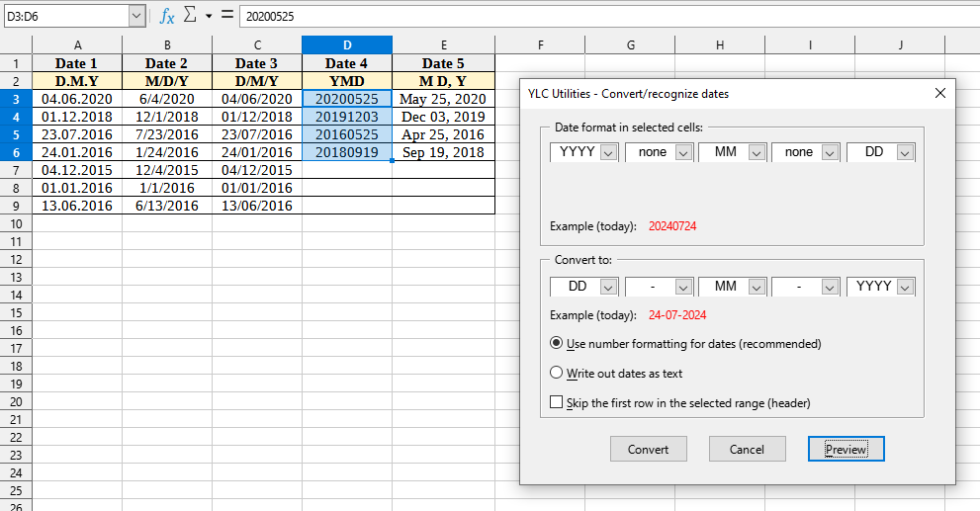
Task: Select row 1 header
Action: pyautogui.click(x=16, y=63)
